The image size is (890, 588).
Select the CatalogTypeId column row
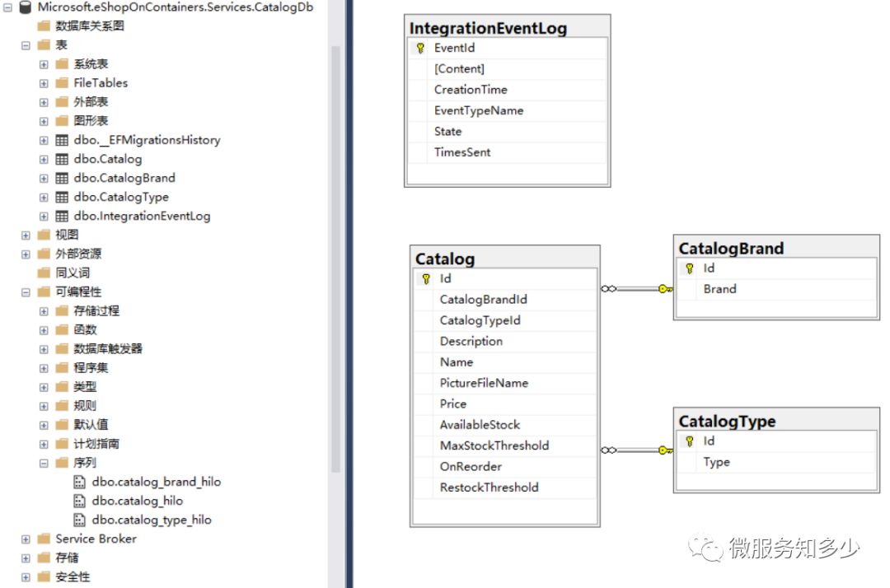click(505, 320)
